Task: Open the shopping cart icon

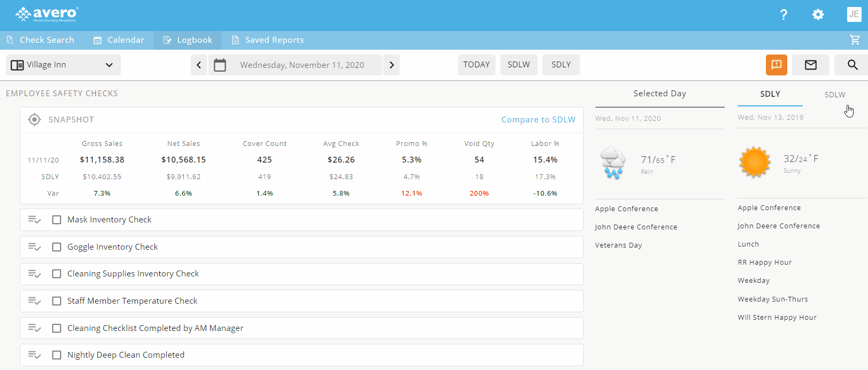Action: [855, 40]
